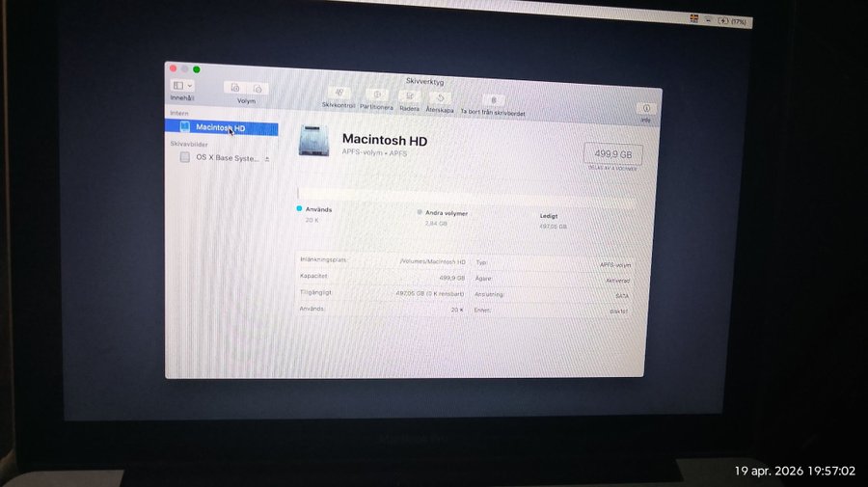Click the Swedish flag input menu
The height and width of the screenshot is (487, 868).
694,18
